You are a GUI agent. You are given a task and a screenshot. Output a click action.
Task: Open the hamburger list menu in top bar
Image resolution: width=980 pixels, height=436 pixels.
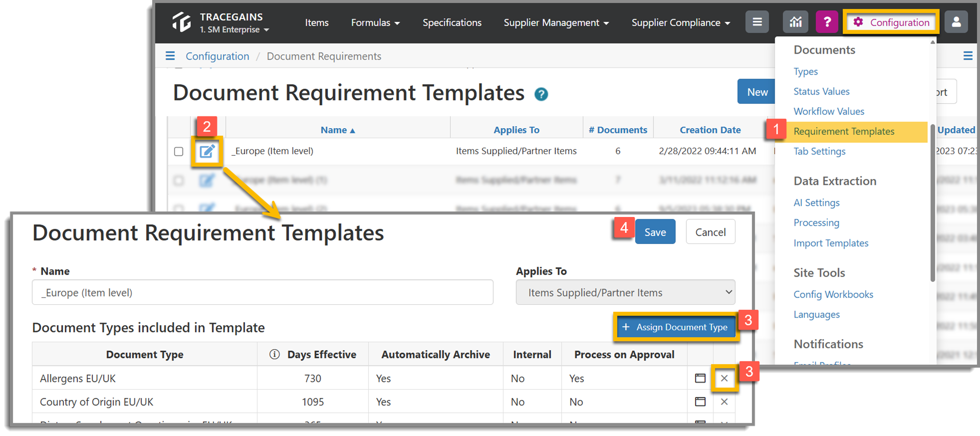(757, 22)
